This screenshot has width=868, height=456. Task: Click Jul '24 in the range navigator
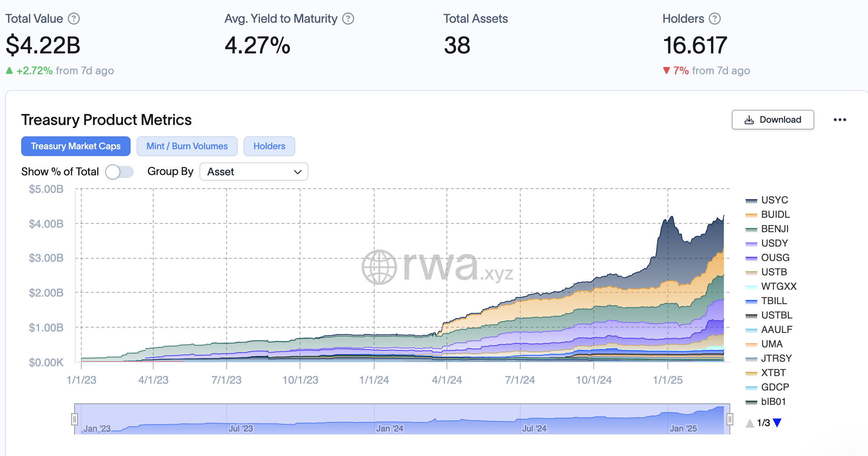coord(534,428)
